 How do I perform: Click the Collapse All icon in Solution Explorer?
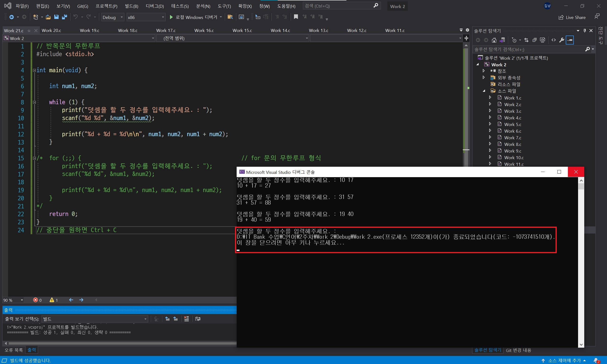point(534,40)
